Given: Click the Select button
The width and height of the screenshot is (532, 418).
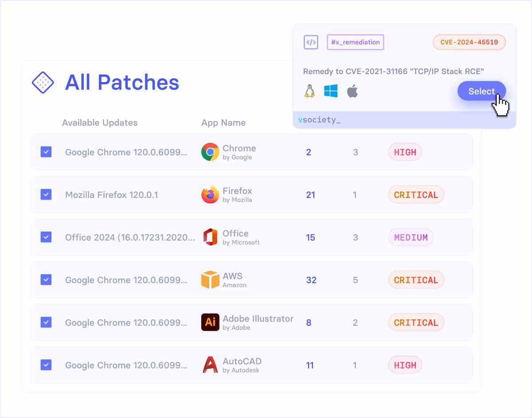Looking at the screenshot, I should pos(481,91).
